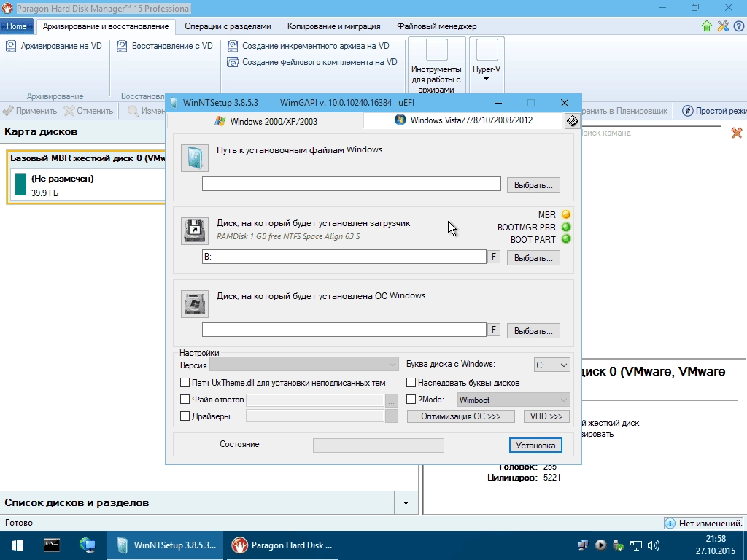The width and height of the screenshot is (747, 560).
Task: Toggle the ?Mode checkbox
Action: tap(411, 399)
